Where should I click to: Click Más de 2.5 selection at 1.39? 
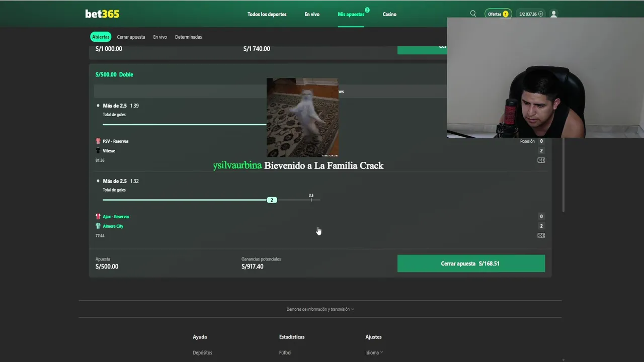pos(121,106)
